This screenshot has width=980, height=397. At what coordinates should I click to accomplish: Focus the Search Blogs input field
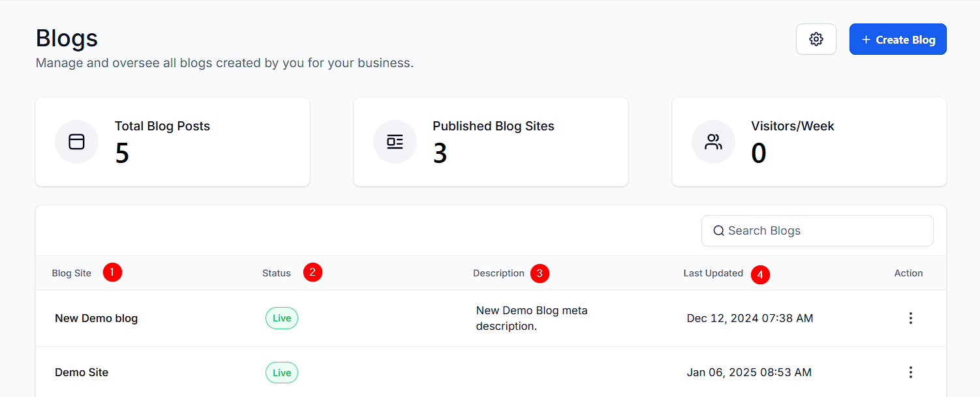tap(825, 231)
